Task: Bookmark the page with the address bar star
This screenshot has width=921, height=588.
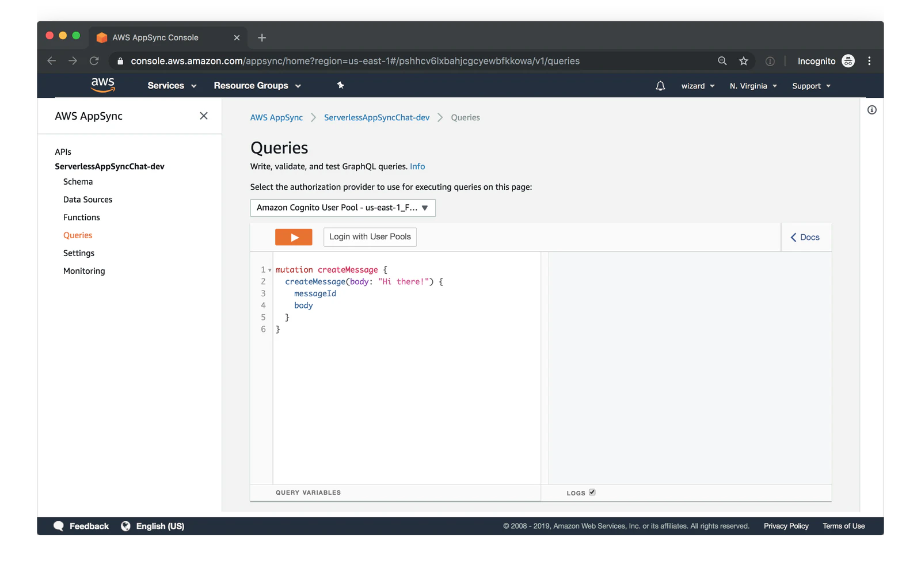Action: click(743, 60)
